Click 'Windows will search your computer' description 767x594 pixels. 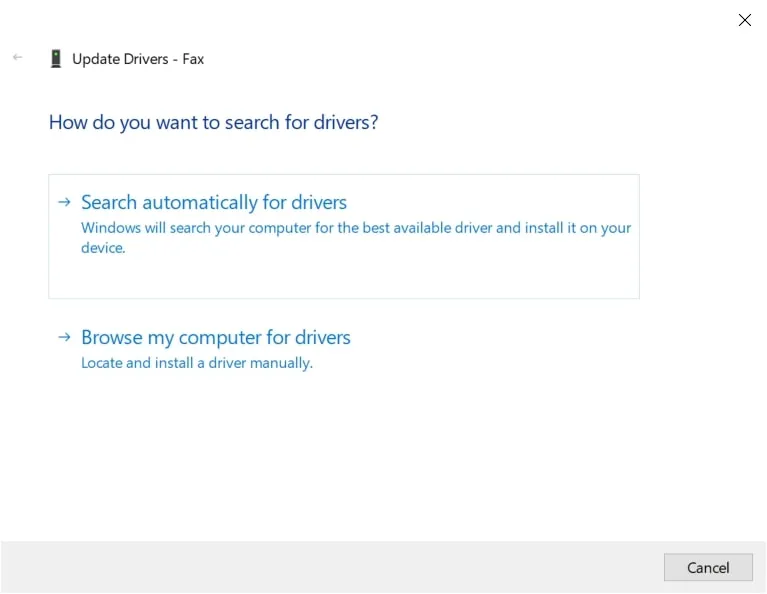click(356, 238)
